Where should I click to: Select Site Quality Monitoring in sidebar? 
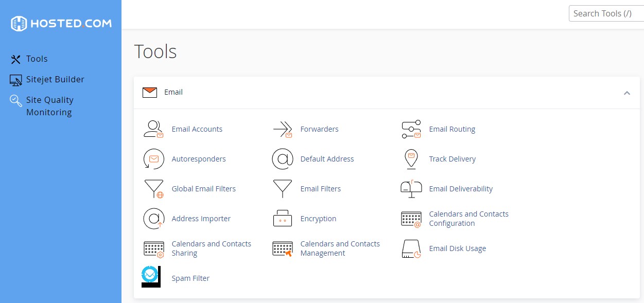(x=50, y=105)
